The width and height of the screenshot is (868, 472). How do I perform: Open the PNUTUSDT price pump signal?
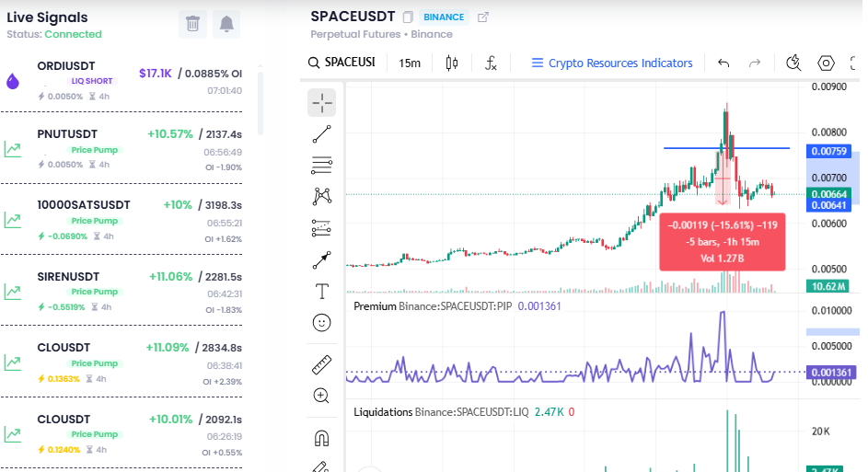pos(122,149)
